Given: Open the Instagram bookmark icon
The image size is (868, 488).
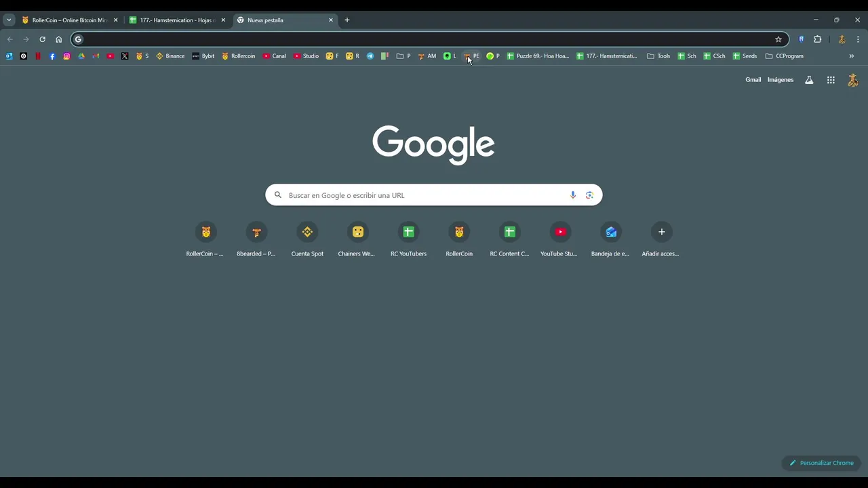Looking at the screenshot, I should pyautogui.click(x=66, y=56).
